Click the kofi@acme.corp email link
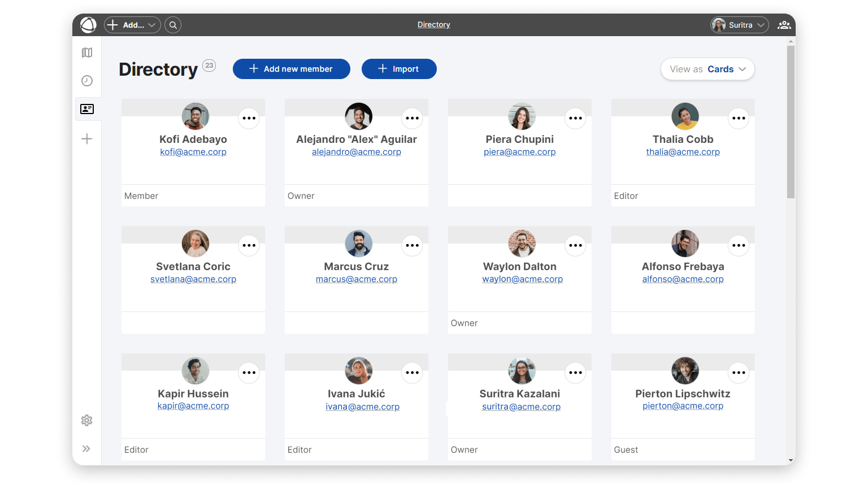Viewport: 868px width, 488px height. pyautogui.click(x=193, y=152)
